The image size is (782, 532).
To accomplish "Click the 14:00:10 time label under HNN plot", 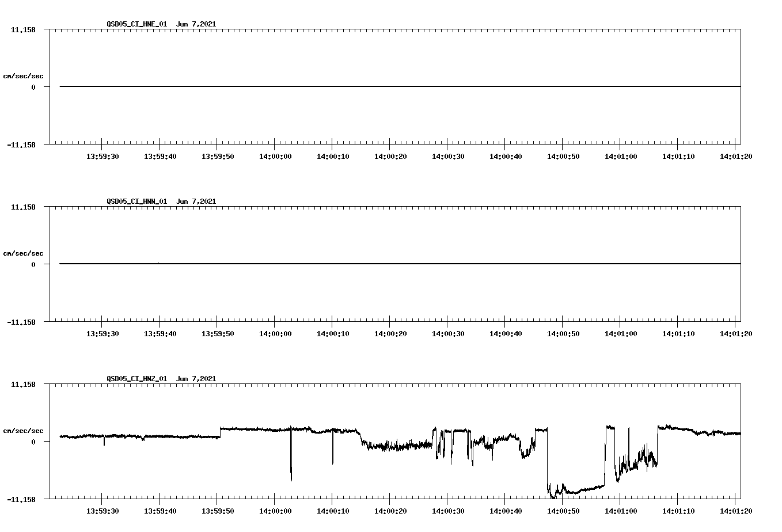I will tap(333, 333).
